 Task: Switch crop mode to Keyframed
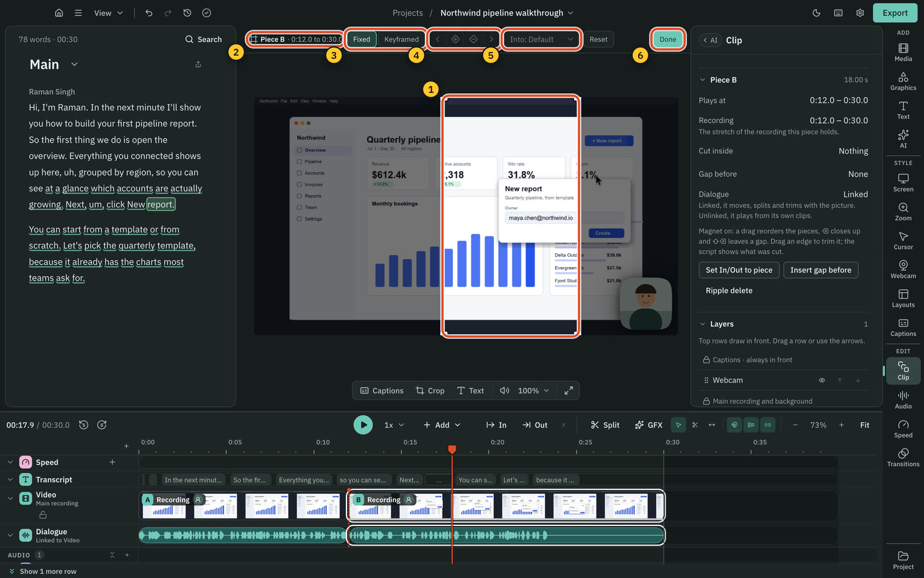click(x=401, y=39)
